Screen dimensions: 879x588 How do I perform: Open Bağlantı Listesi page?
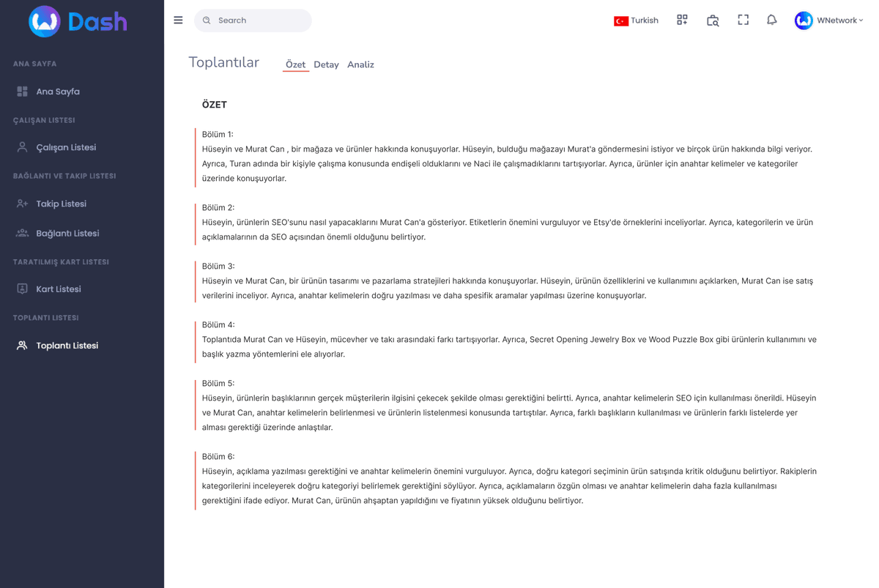tap(67, 233)
